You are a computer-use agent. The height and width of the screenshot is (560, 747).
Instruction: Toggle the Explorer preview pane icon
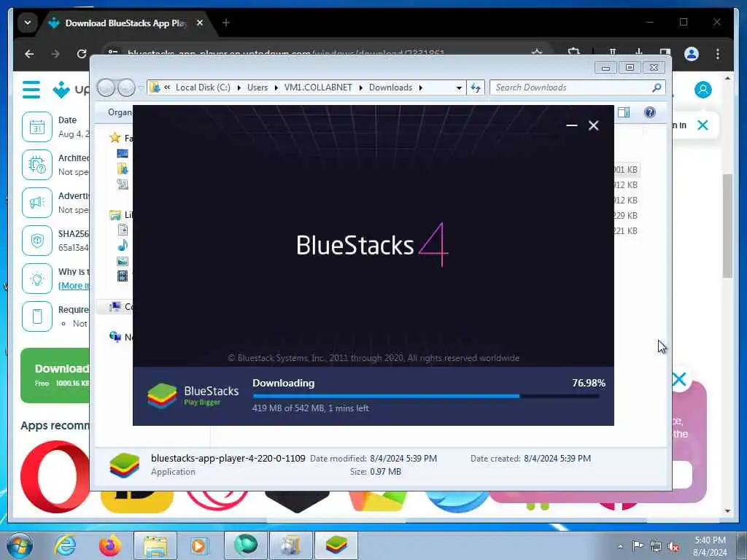(x=624, y=112)
